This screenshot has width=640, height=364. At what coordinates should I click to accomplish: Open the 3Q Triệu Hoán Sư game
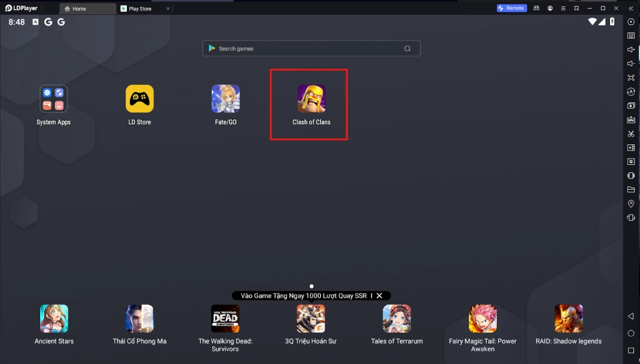(x=311, y=318)
